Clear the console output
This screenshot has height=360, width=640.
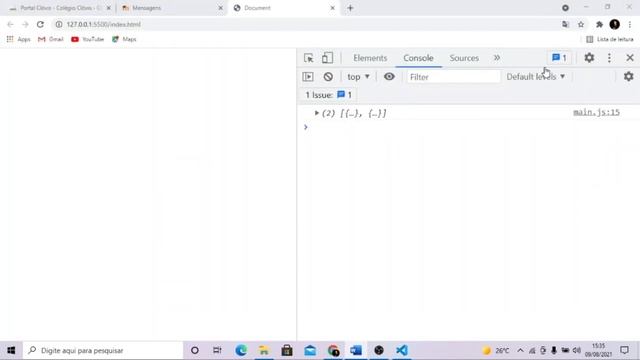pos(328,77)
